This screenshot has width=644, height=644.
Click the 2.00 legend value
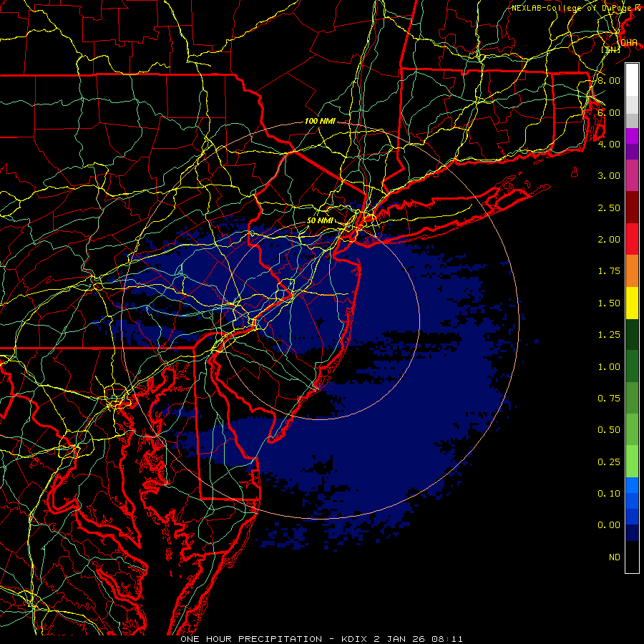(x=609, y=240)
